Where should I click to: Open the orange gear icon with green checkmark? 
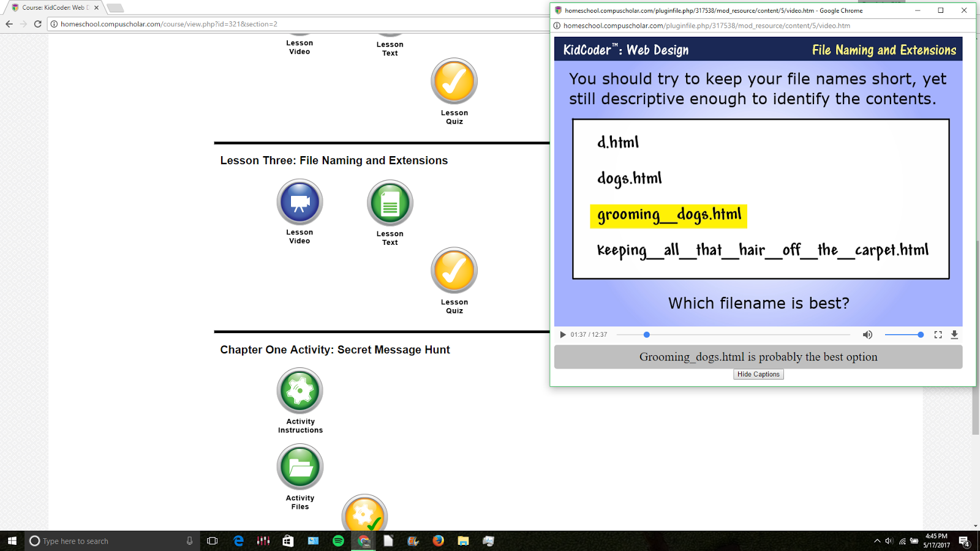tap(364, 513)
